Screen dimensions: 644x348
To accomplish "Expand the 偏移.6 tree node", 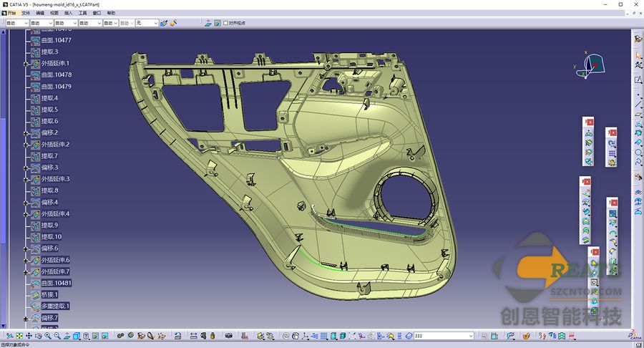I will 26,248.
